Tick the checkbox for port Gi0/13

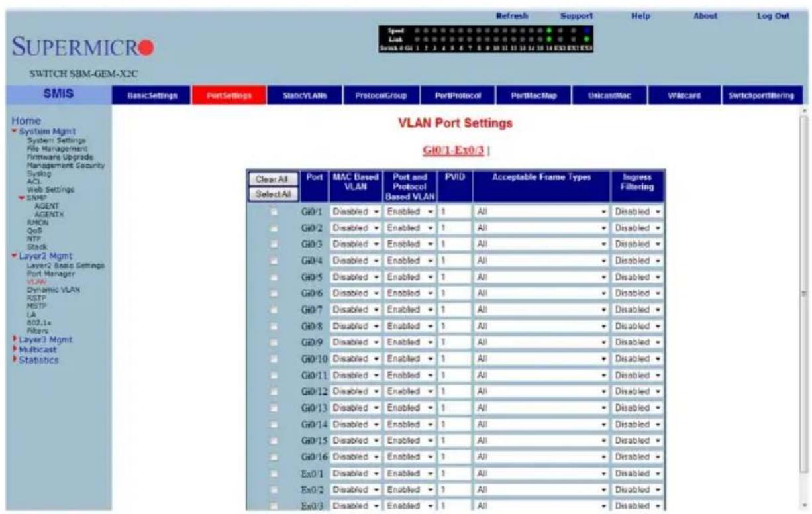click(272, 407)
